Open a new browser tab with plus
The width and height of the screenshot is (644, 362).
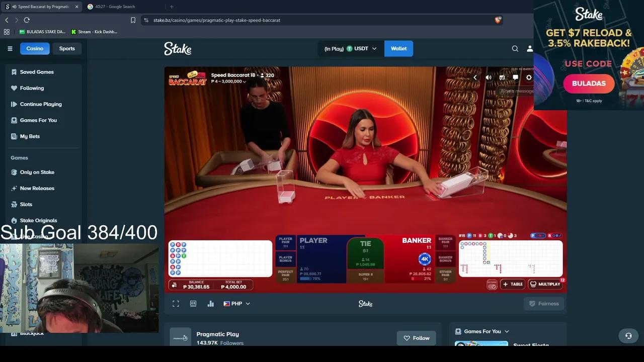(172, 7)
